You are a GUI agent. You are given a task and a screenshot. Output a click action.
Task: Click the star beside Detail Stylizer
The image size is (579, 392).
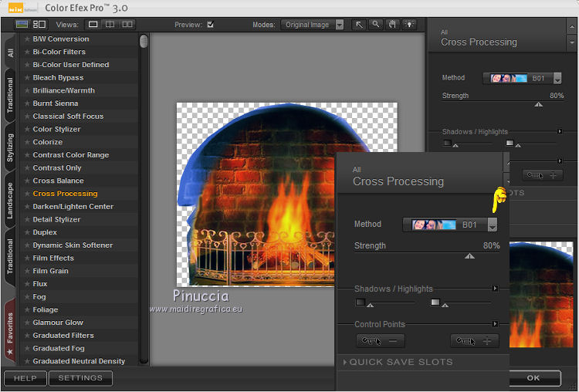tap(27, 219)
